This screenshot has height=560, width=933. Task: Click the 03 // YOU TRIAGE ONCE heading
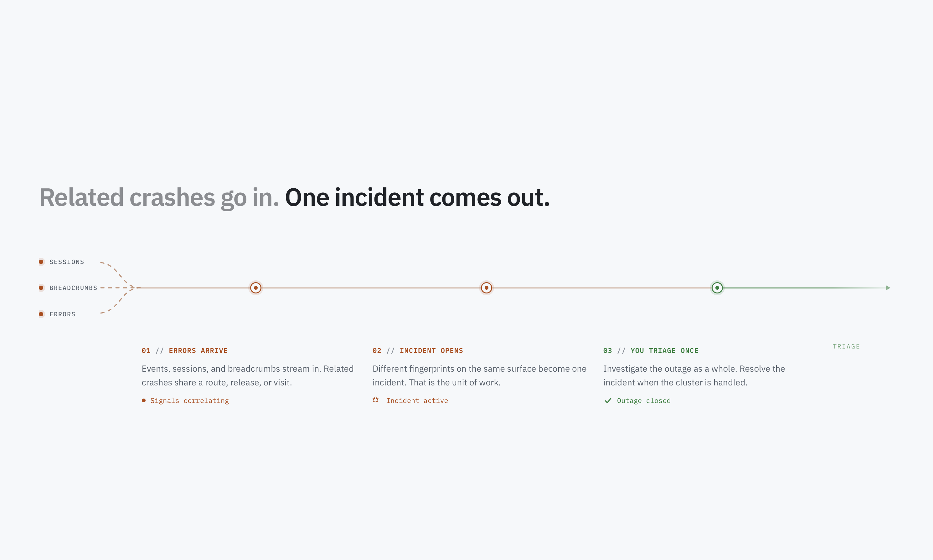651,351
